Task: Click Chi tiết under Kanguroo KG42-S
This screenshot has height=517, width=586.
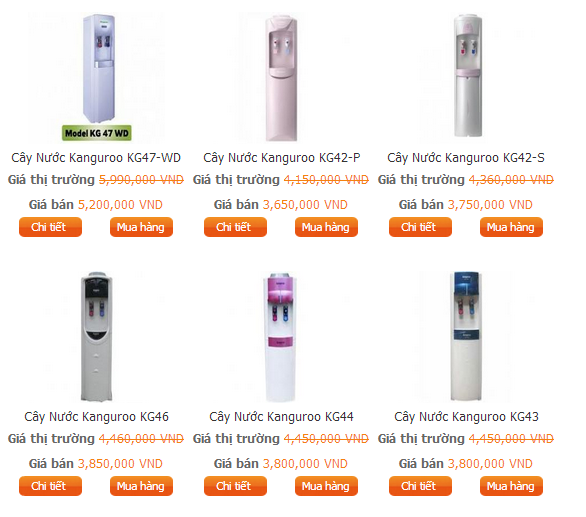Action: coord(420,227)
